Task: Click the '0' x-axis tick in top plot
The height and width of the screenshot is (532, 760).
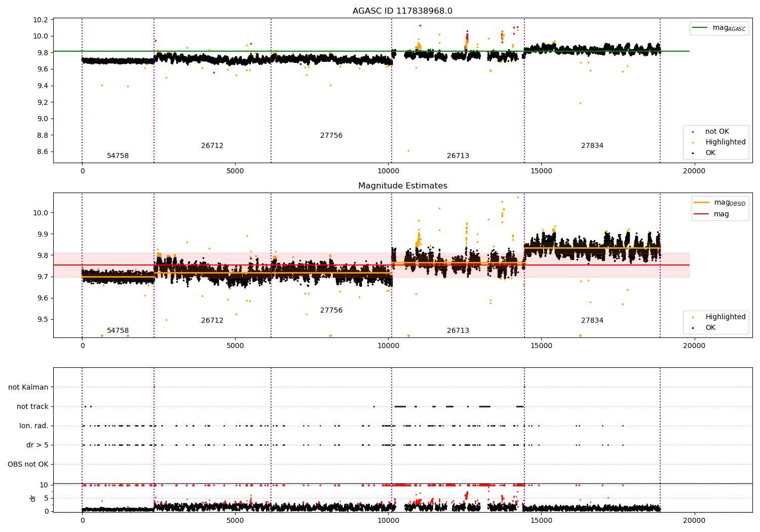Action: point(82,171)
